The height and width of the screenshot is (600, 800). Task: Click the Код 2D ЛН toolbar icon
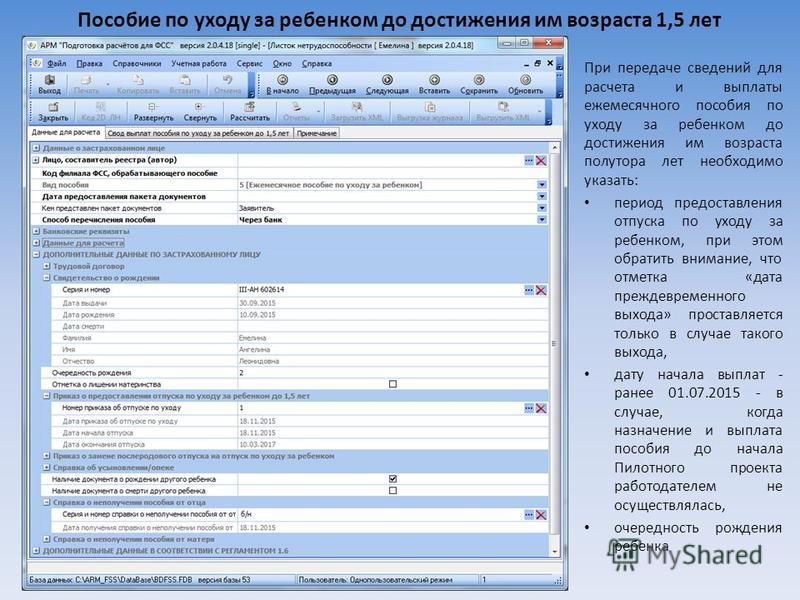pos(101,111)
